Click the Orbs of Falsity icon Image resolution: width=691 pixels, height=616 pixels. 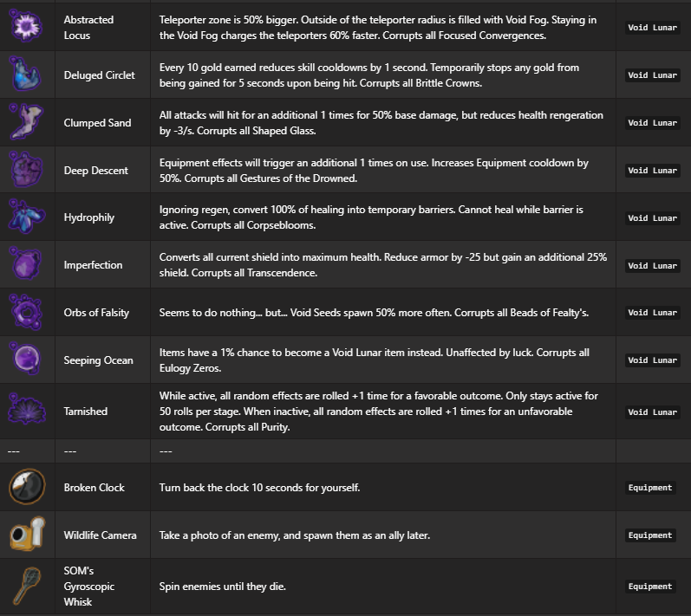click(x=24, y=312)
